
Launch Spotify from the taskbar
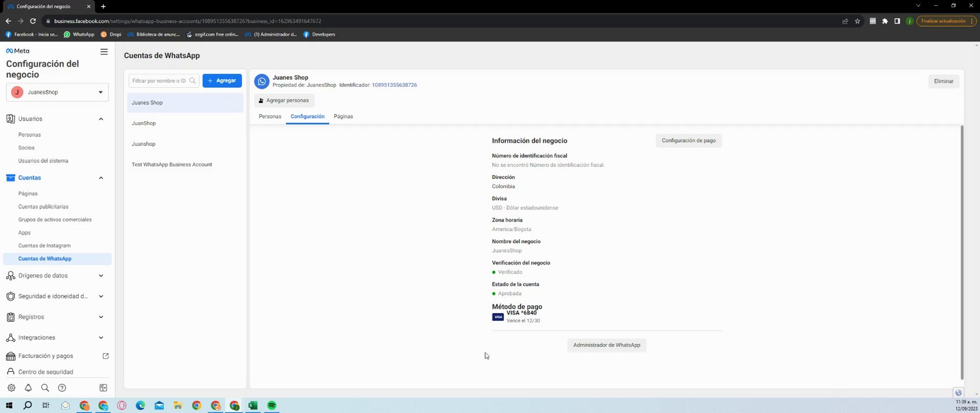272,406
